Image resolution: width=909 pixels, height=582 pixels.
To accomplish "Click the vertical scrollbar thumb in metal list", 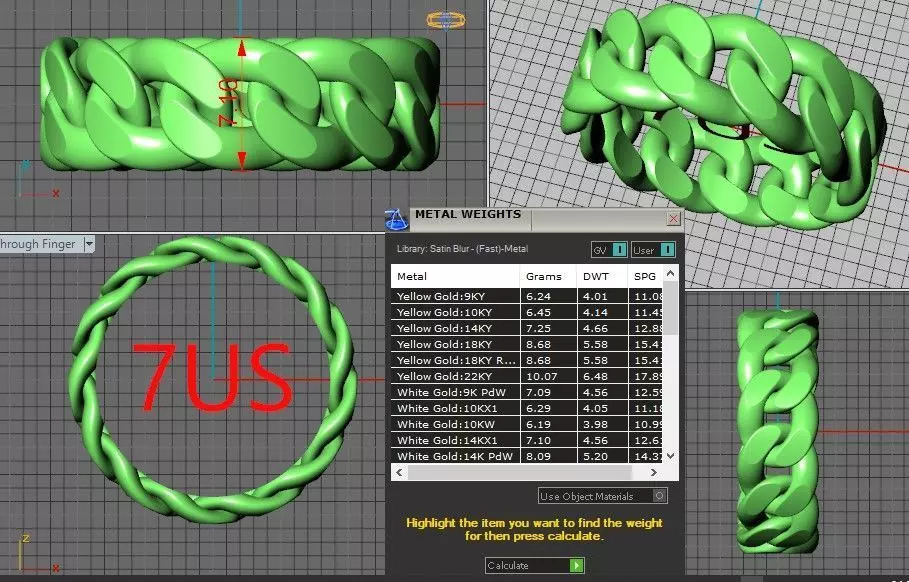I will [671, 308].
